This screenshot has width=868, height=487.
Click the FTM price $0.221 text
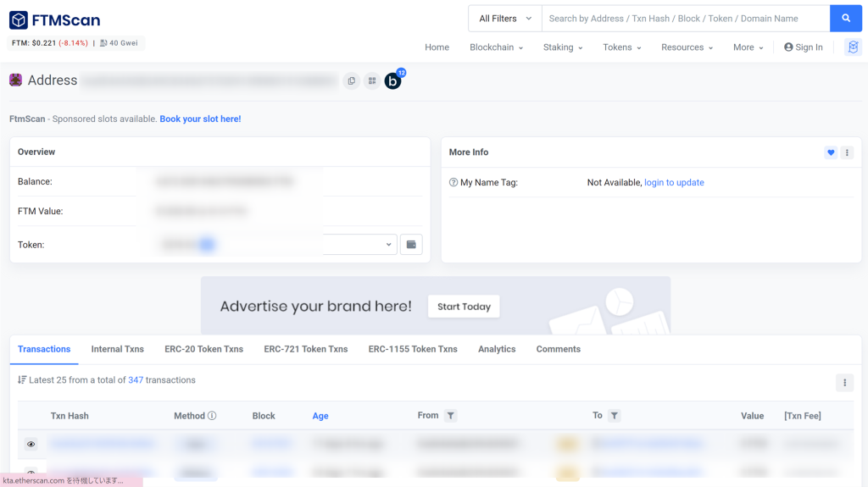(34, 42)
